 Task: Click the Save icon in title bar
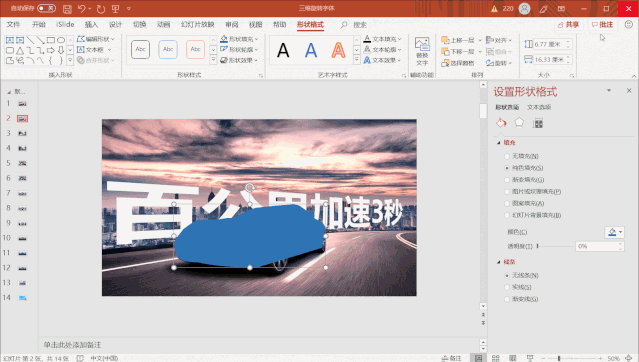[67, 9]
